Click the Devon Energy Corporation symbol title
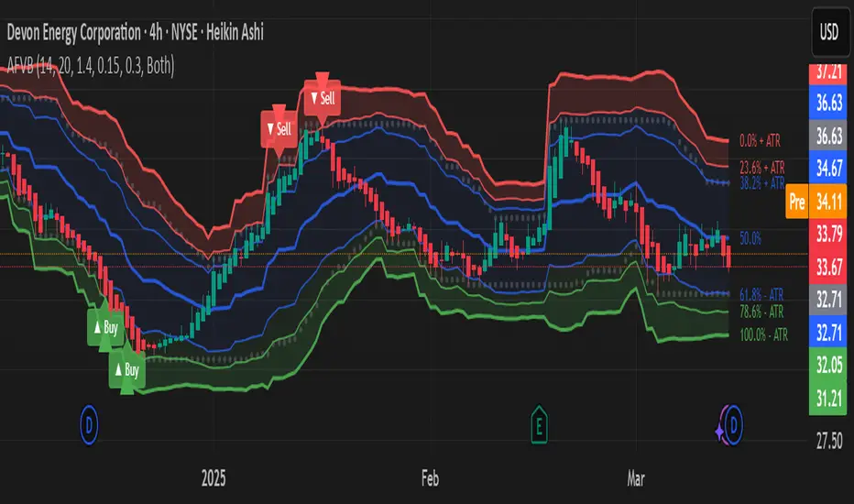The image size is (854, 504). tap(74, 33)
